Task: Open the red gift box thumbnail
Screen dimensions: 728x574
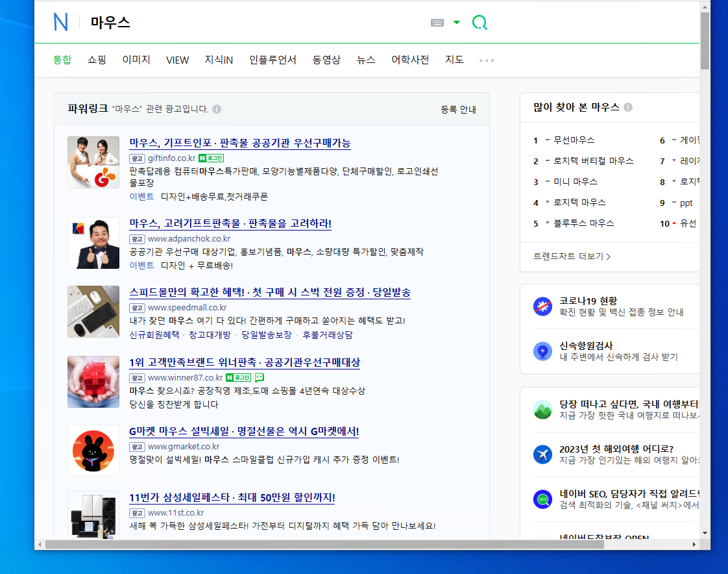Action: click(x=93, y=382)
